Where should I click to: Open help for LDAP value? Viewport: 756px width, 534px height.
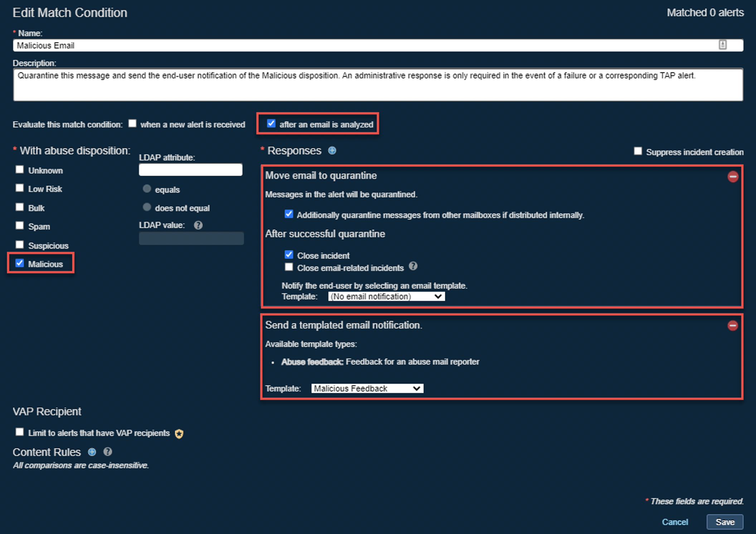tap(198, 225)
